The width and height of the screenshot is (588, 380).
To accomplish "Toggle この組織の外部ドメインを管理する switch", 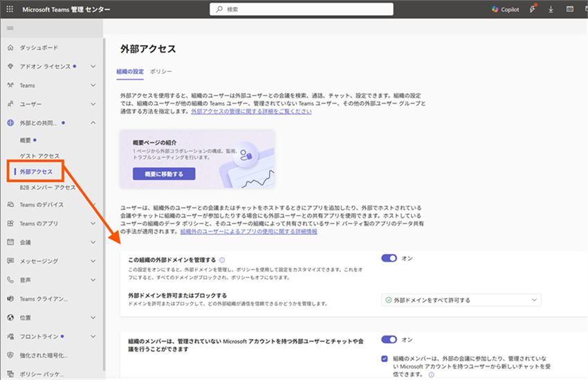I will tap(389, 258).
